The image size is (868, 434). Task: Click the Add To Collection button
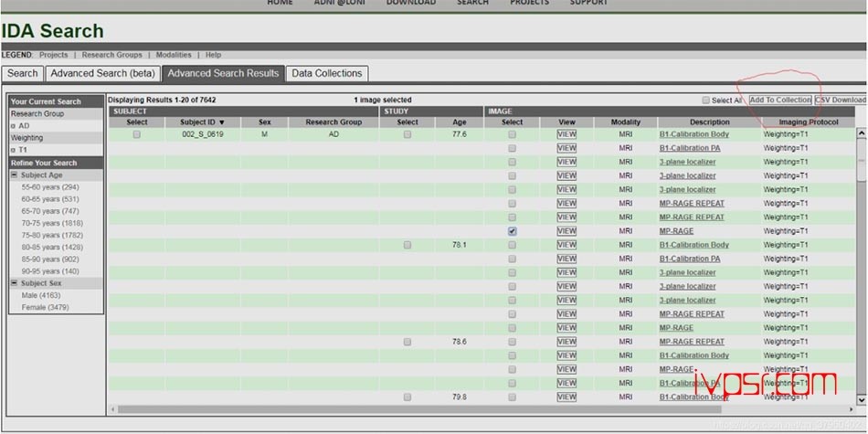pos(780,101)
